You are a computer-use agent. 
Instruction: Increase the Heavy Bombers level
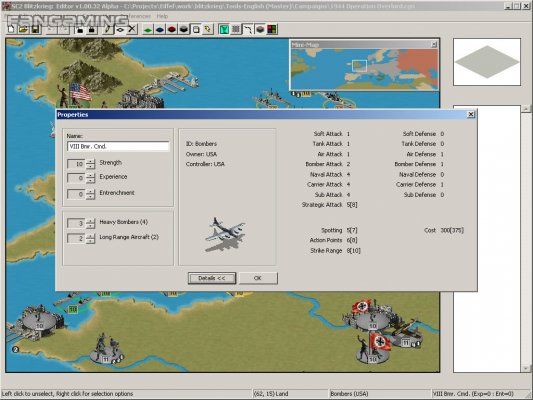[x=90, y=221]
